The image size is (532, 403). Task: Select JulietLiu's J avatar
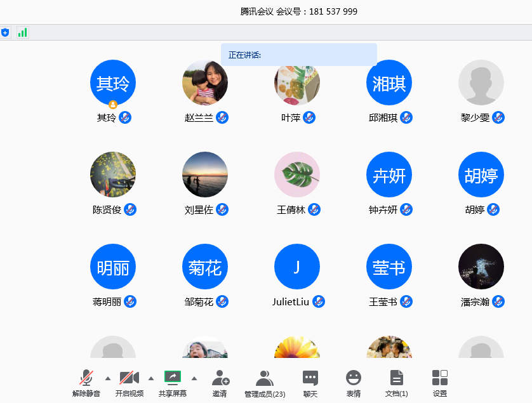point(297,267)
